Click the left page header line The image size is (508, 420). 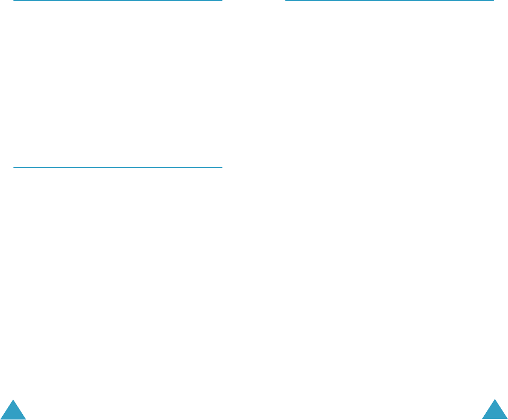coord(118,1)
